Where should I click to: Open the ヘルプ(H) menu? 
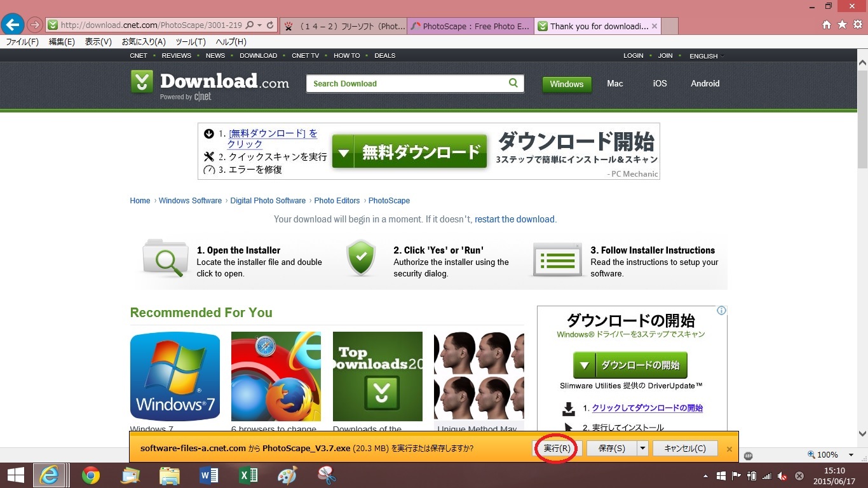[231, 42]
